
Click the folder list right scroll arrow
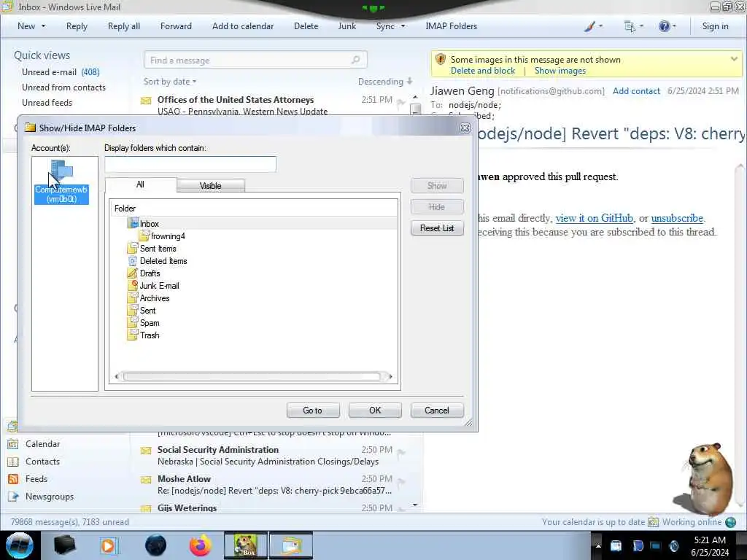point(391,377)
